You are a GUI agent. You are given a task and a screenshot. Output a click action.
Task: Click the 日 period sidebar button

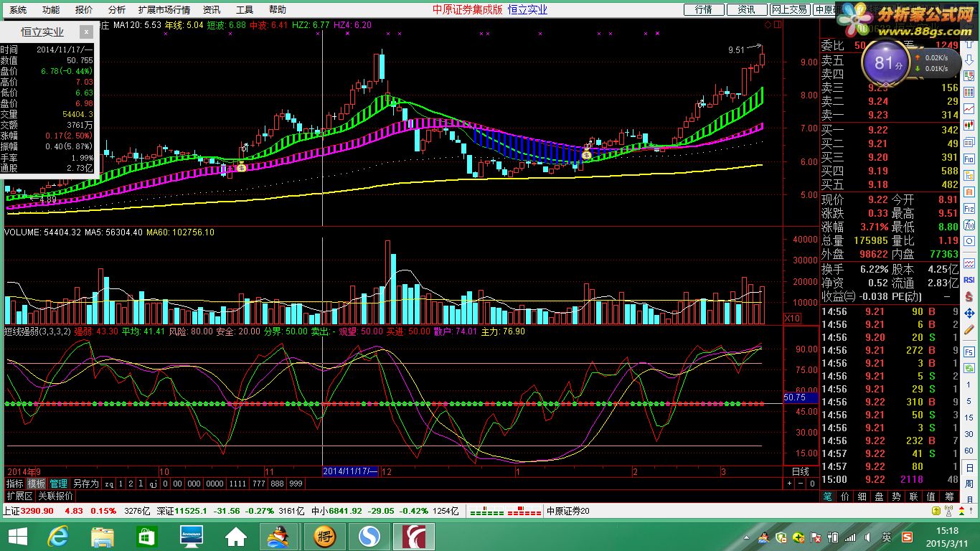point(969,468)
